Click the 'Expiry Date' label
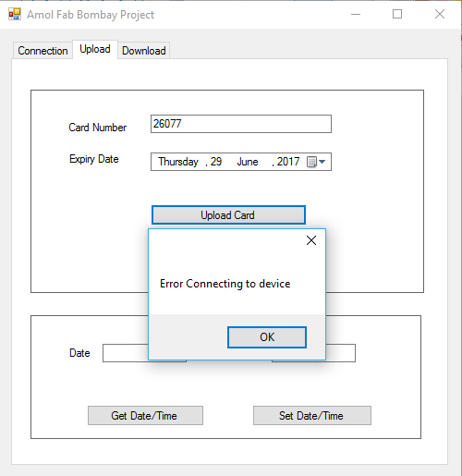Screen dimensions: 462x476 coord(94,159)
